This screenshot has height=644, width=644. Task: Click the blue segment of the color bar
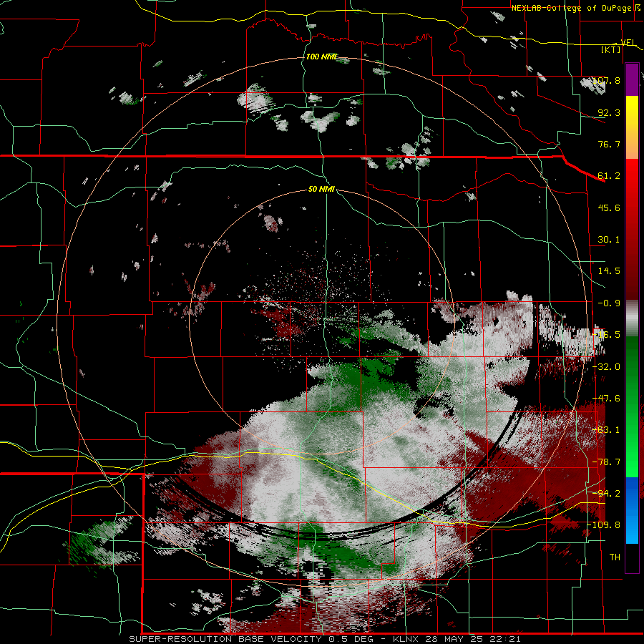[632, 510]
